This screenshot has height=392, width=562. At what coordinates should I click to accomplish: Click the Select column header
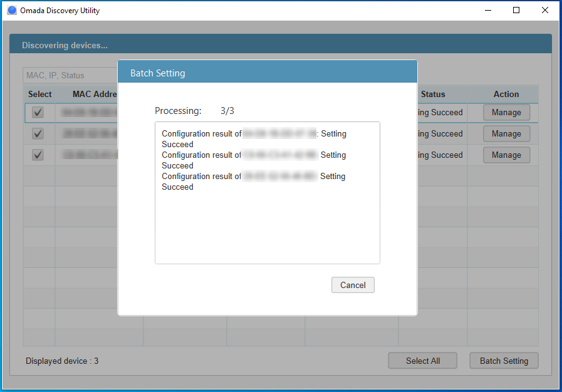40,95
